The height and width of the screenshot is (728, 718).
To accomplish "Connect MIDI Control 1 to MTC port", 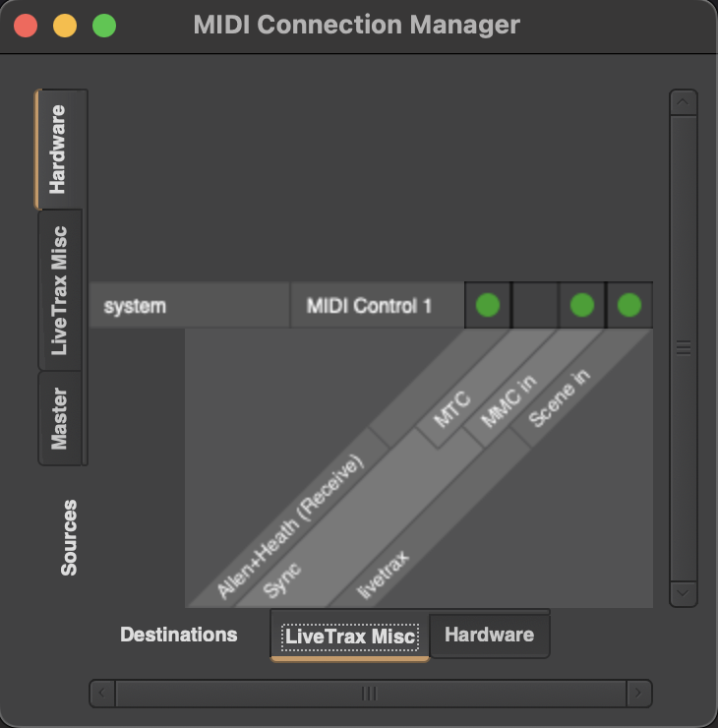I will (535, 306).
